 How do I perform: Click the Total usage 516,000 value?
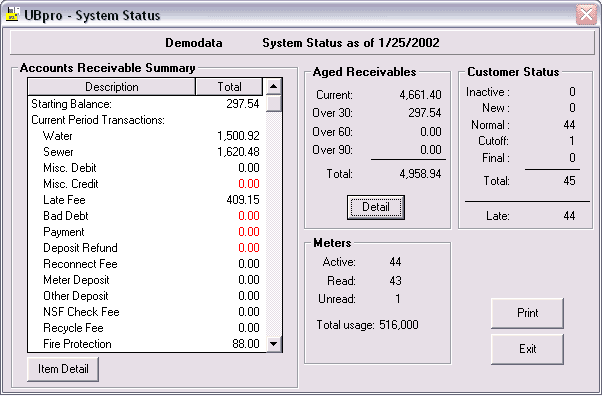(399, 325)
